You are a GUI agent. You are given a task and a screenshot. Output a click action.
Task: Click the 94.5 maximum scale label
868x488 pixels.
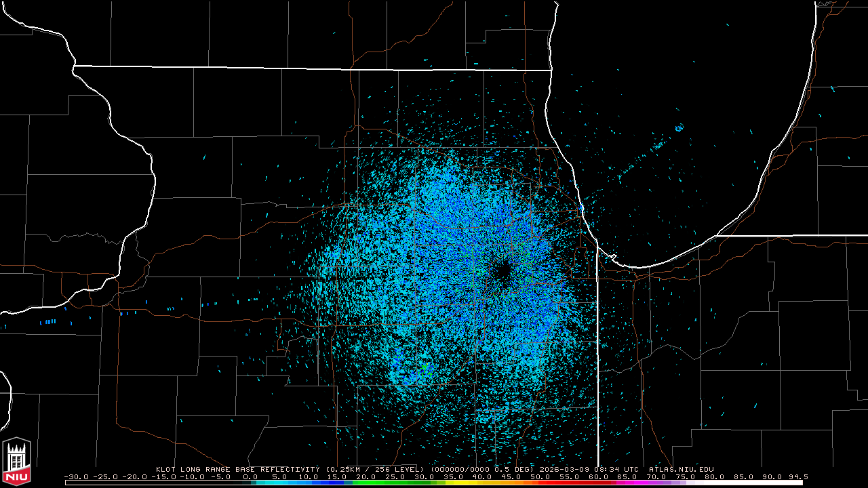797,477
